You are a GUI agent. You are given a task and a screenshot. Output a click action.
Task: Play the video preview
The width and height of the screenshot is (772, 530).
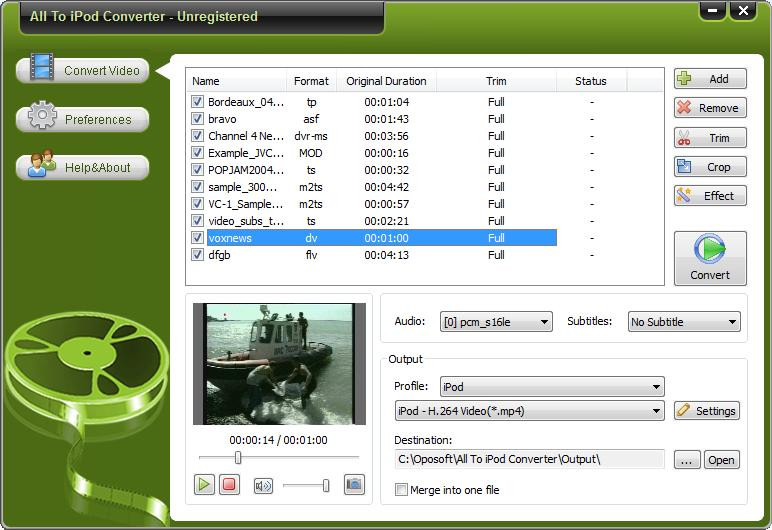[204, 485]
